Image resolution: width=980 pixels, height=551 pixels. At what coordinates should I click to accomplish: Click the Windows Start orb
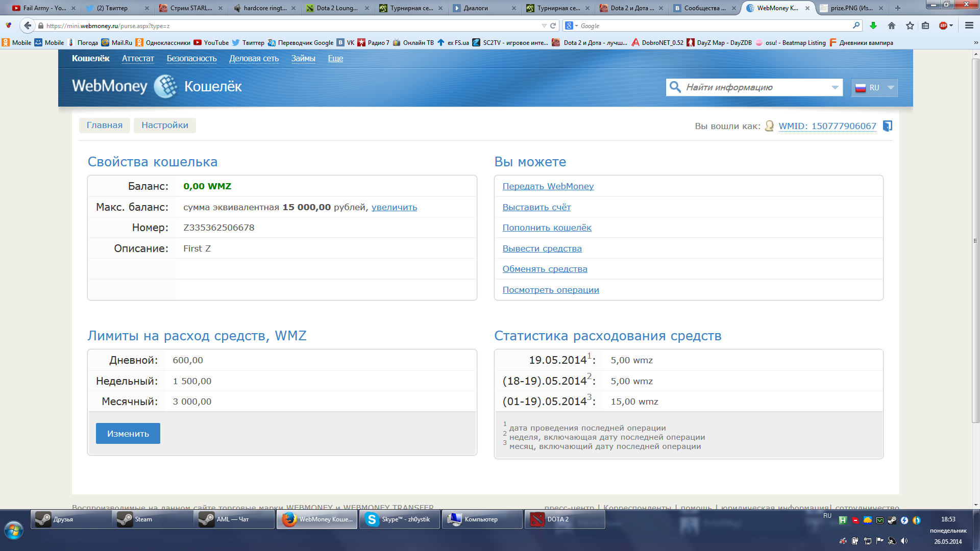pos(14,531)
